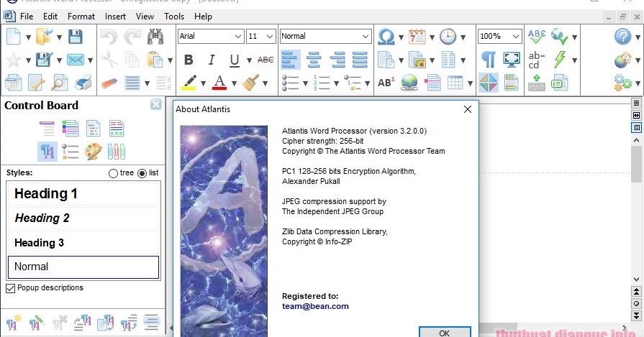Toggle special symbols with pilcrow icon
The height and width of the screenshot is (337, 644).
click(x=489, y=60)
